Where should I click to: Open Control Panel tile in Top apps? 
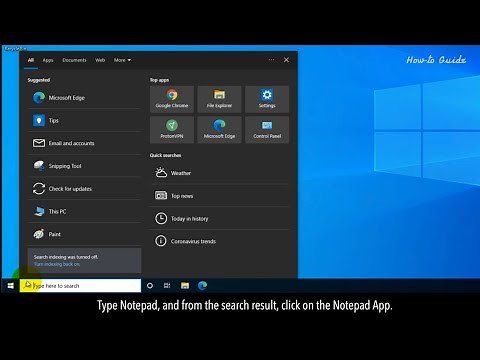267,129
